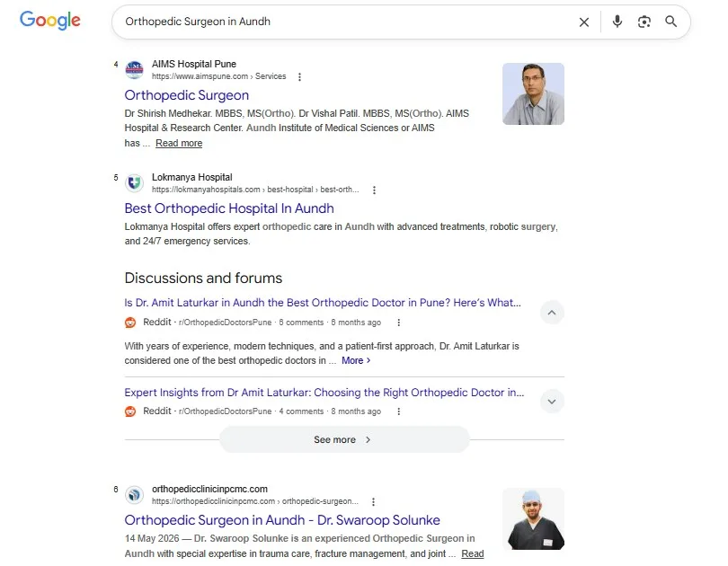The width and height of the screenshot is (728, 566).
Task: Click Reddit icon on the 6 comments discussion
Action: [x=130, y=323]
